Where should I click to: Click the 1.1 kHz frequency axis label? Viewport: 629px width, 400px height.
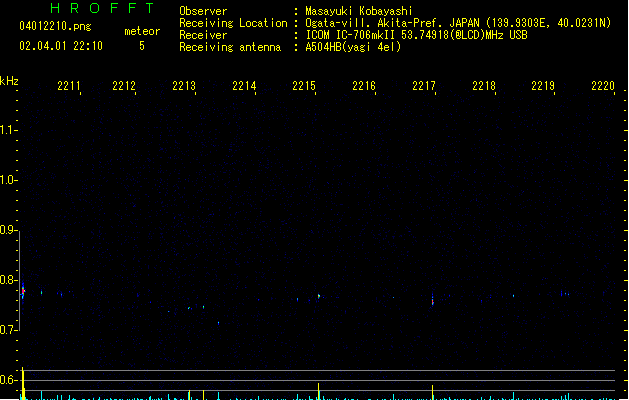click(x=8, y=130)
